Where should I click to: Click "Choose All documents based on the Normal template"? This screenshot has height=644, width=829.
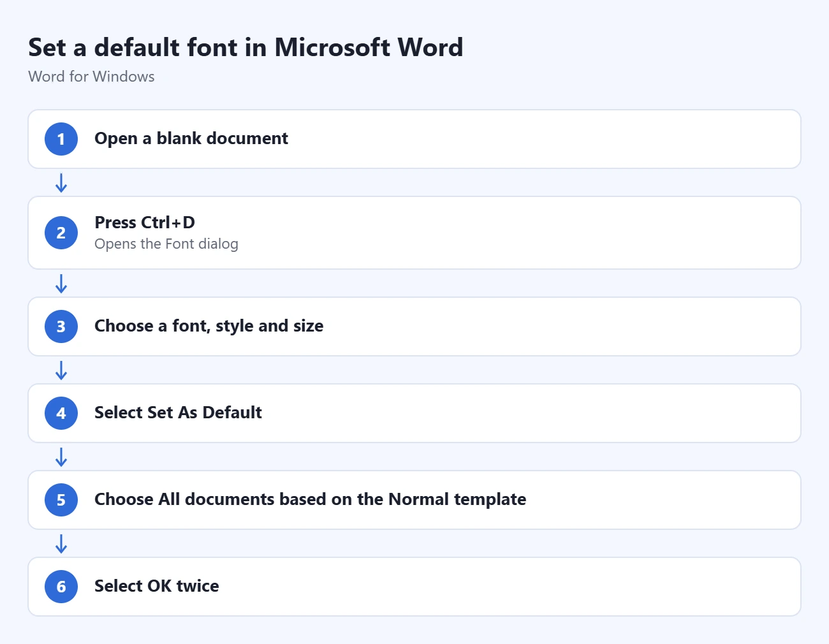[x=311, y=499]
